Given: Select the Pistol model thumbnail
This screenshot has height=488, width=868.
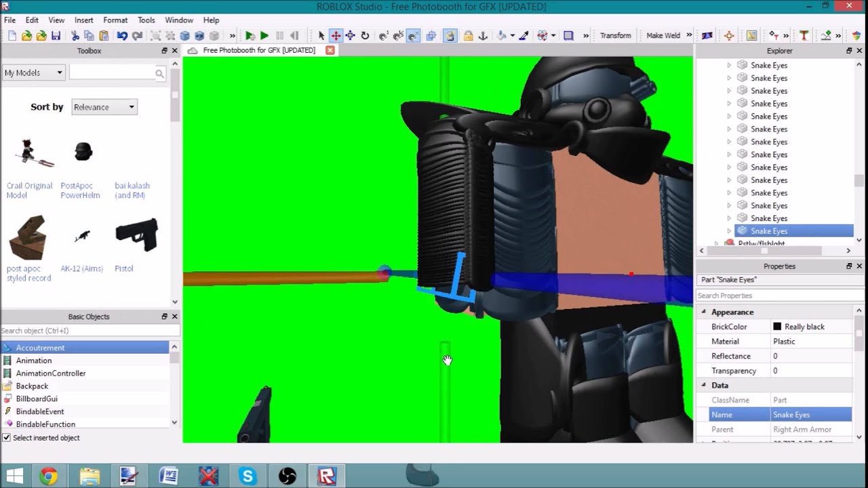Looking at the screenshot, I should [x=136, y=235].
